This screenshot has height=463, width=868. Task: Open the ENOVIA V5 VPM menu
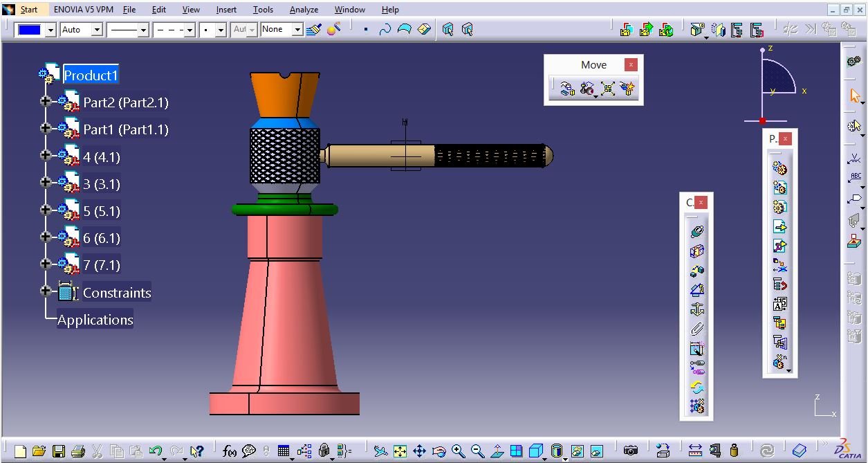point(84,10)
